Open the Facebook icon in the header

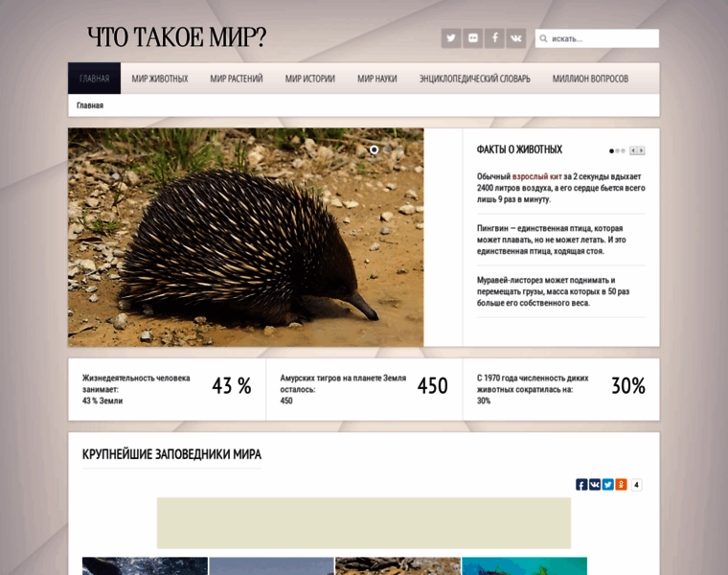(494, 38)
